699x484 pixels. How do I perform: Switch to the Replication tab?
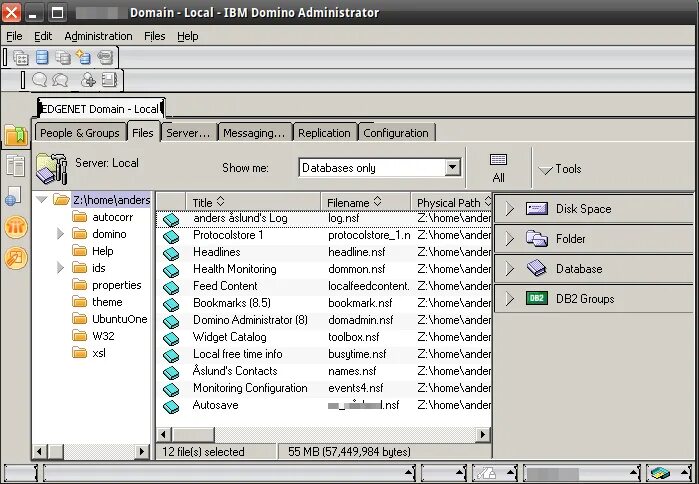tap(324, 133)
